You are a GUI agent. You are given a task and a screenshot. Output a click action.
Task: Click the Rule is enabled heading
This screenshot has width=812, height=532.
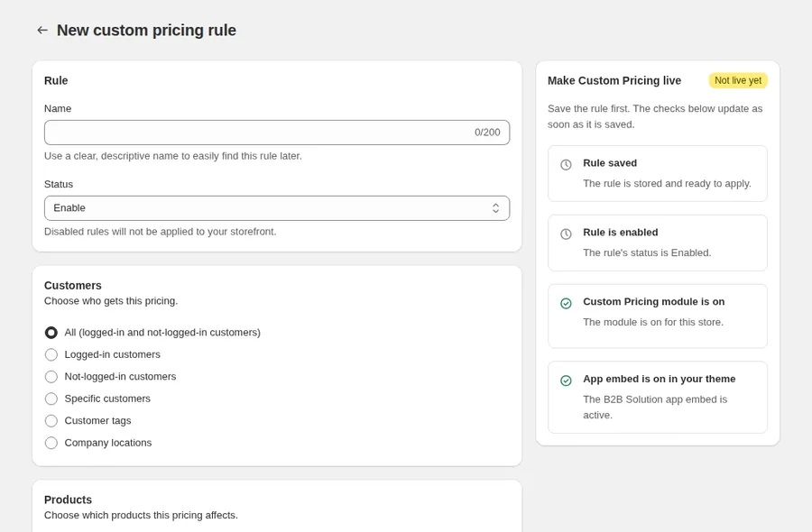621,233
